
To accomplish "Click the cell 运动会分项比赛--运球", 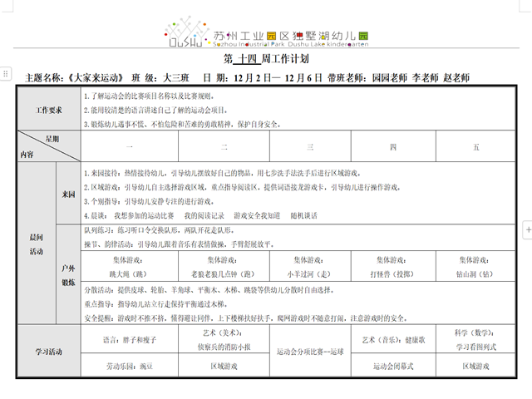I will (310, 352).
